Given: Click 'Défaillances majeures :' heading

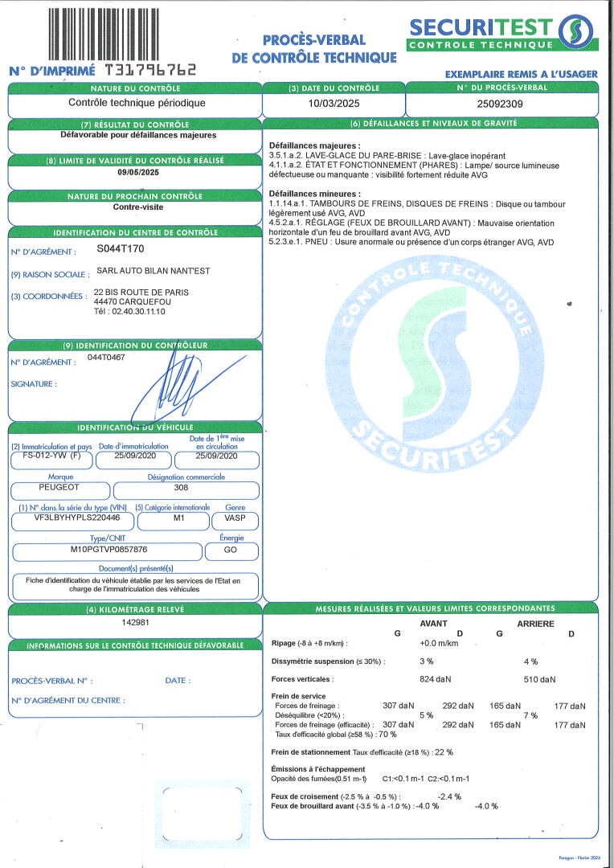Looking at the screenshot, I should (x=314, y=145).
